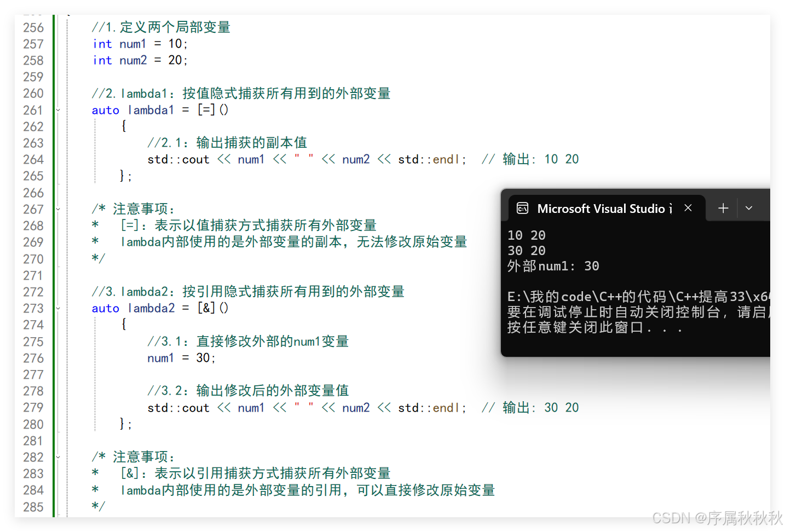Click comment 'lambda内部使用的是外部变量的副本，无法修改原始变量'

pyautogui.click(x=294, y=242)
